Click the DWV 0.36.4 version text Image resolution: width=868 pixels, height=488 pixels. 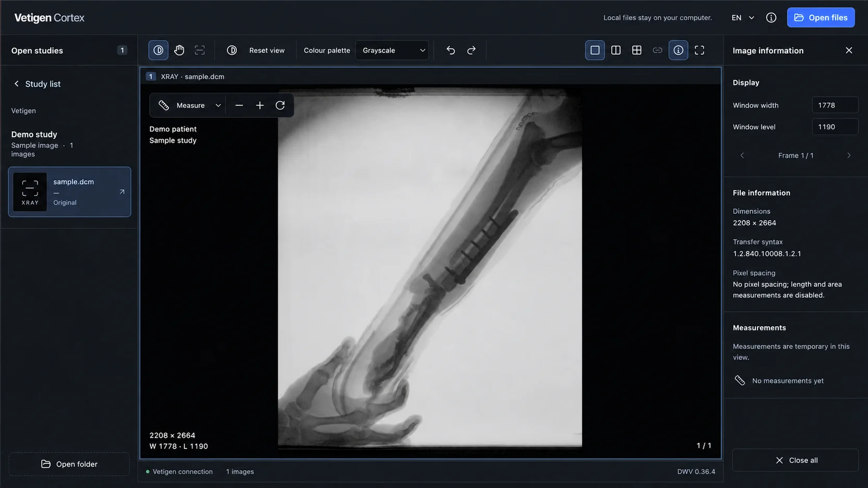696,472
